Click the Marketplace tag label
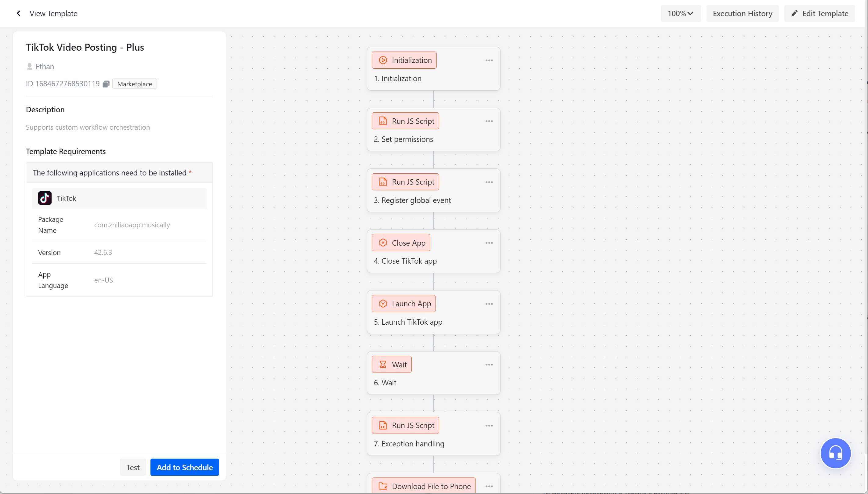Screen dimensions: 868x494 134,84
